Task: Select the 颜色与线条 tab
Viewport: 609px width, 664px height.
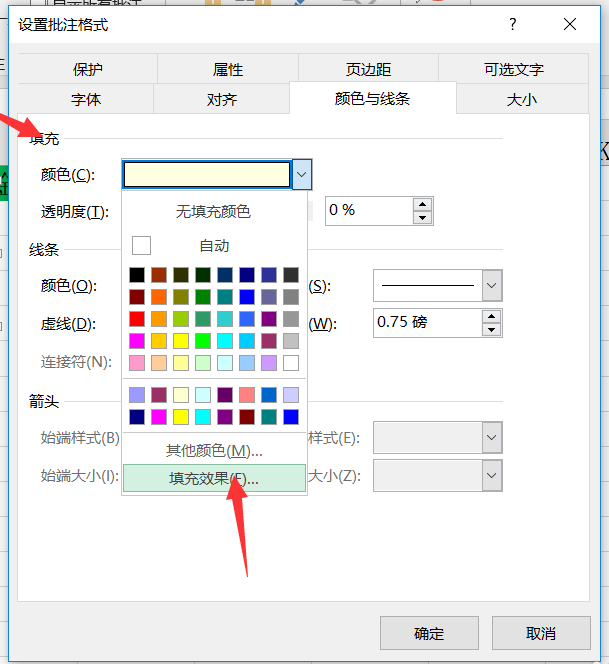Action: pyautogui.click(x=373, y=98)
